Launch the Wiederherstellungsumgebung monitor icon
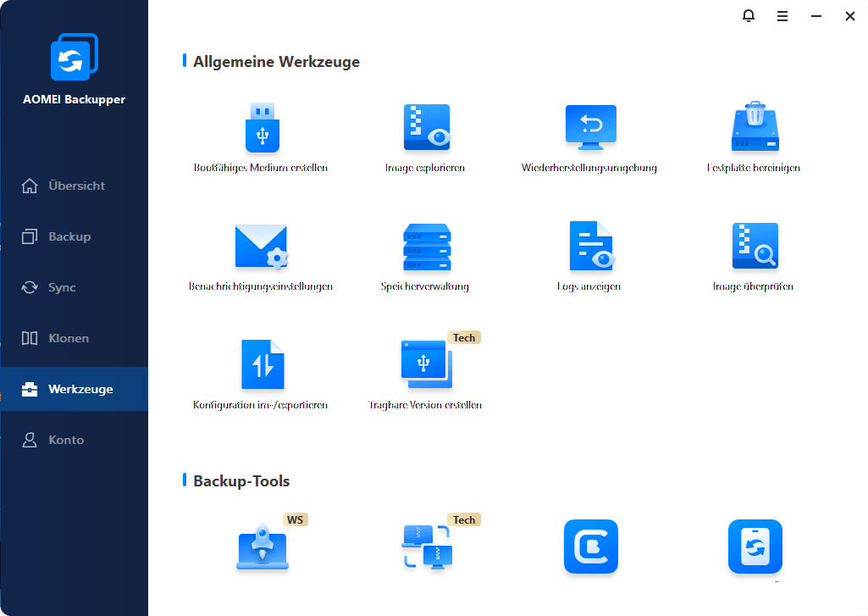868x616 pixels. (x=590, y=127)
